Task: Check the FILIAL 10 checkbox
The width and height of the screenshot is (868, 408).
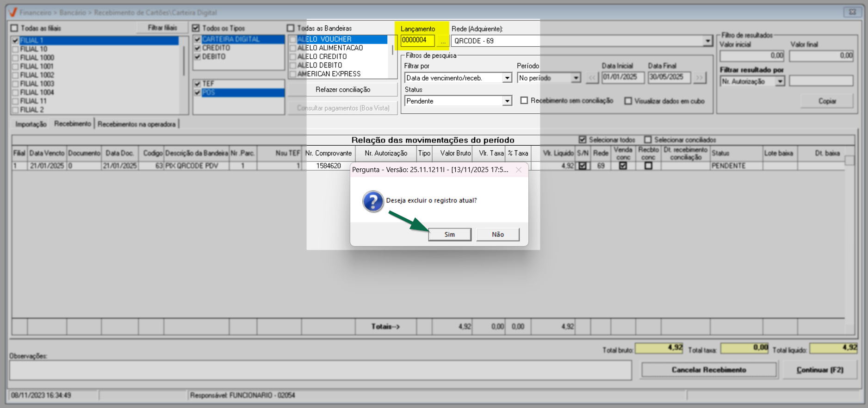Action: click(x=16, y=49)
